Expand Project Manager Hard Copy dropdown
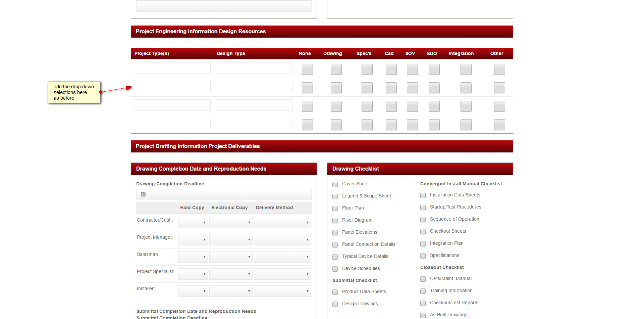Image resolution: width=644 pixels, height=319 pixels. click(x=193, y=240)
